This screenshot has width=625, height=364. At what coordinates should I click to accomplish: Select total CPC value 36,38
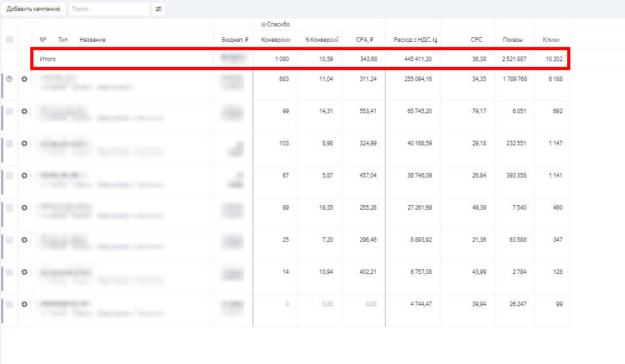click(x=479, y=59)
